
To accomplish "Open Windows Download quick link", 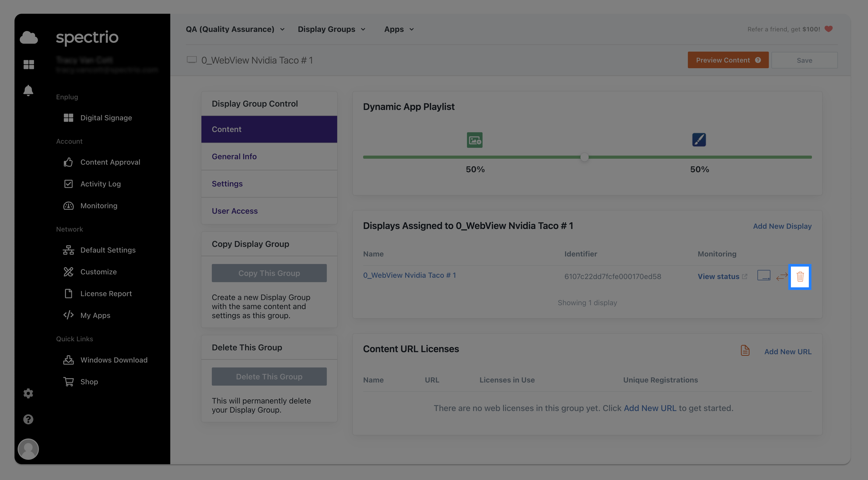I will [x=105, y=360].
